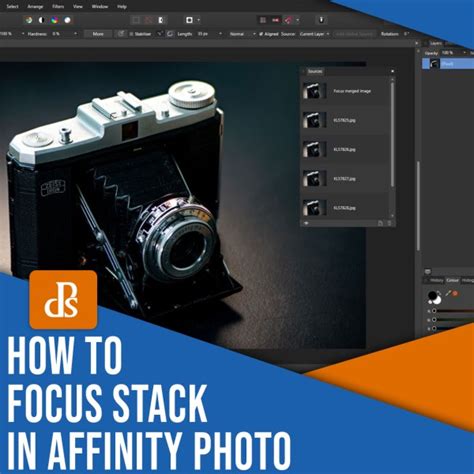Toggle the Snapping magnet icon
474x474 pixels.
(288, 20)
